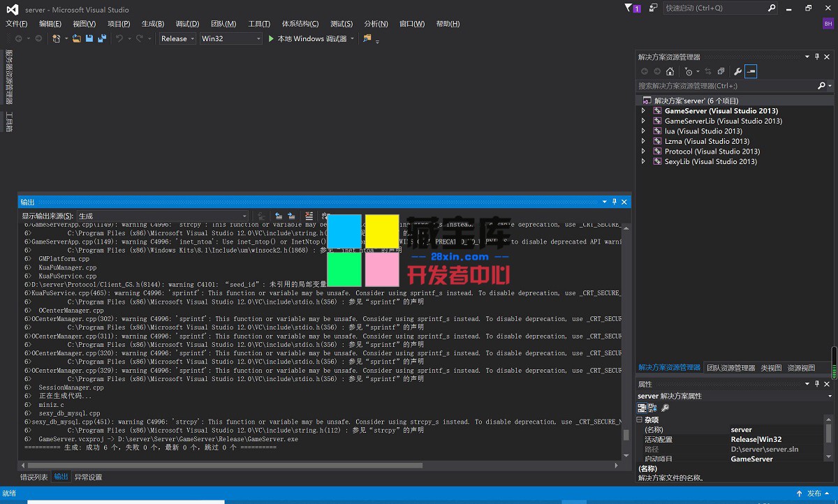Open the 体系结构(C) menu
Screen dimensions: 838x504
(300, 24)
